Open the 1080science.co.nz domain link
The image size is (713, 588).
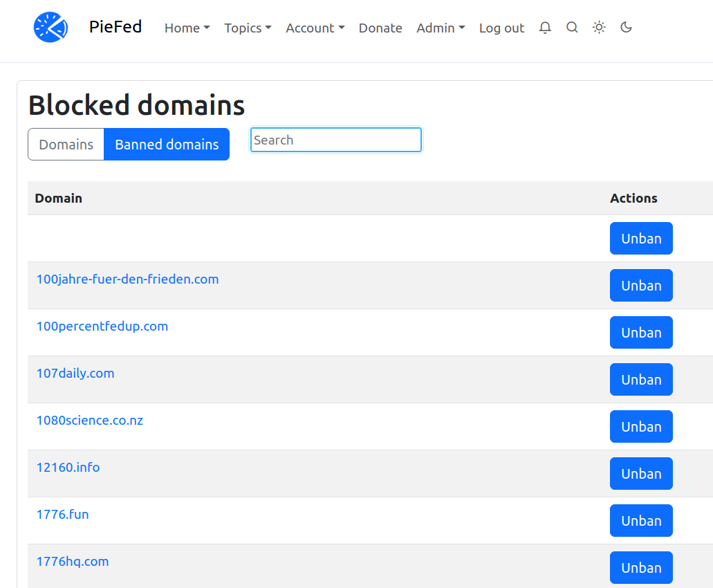pyautogui.click(x=90, y=421)
